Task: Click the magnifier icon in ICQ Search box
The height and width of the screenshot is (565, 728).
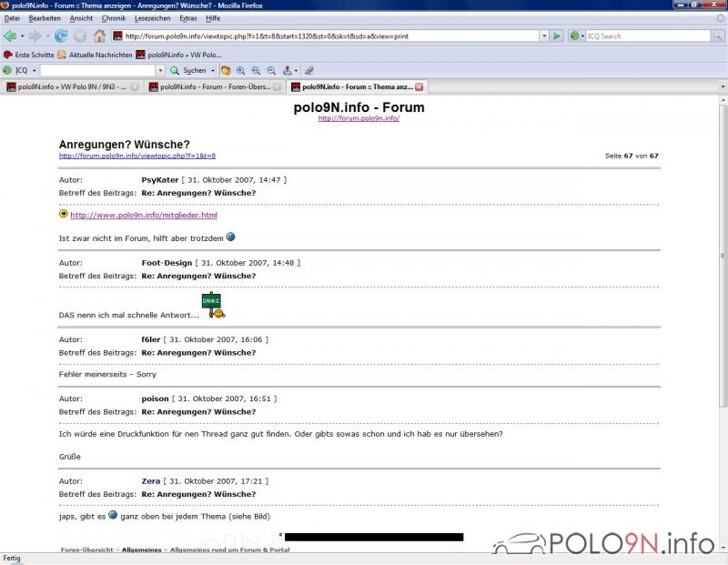Action: (715, 36)
